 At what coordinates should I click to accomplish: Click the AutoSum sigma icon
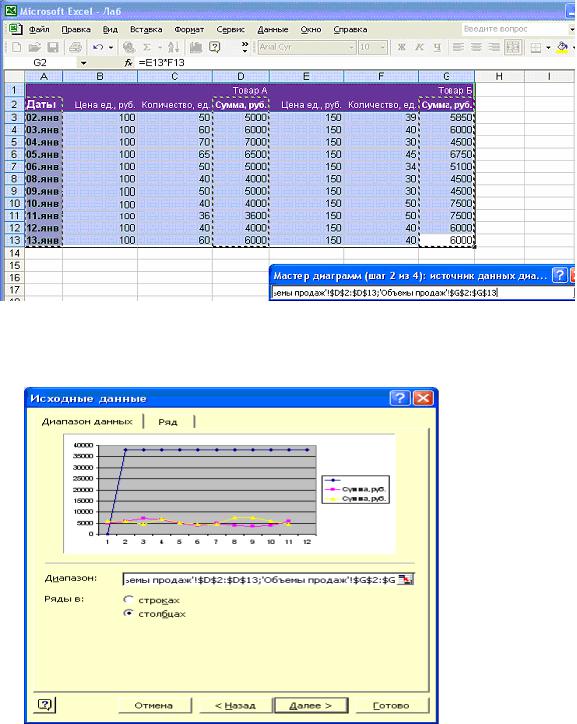coord(147,47)
